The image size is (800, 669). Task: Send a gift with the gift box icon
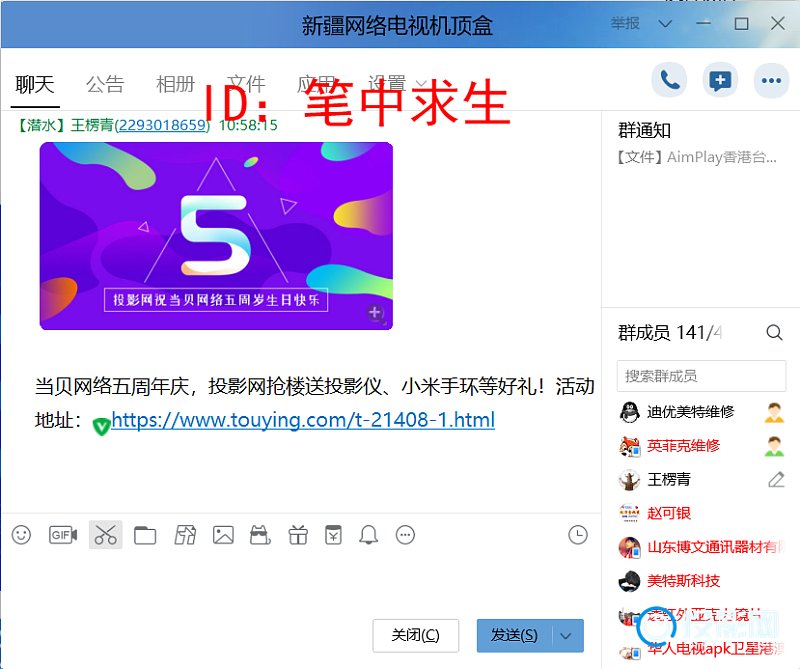[298, 535]
